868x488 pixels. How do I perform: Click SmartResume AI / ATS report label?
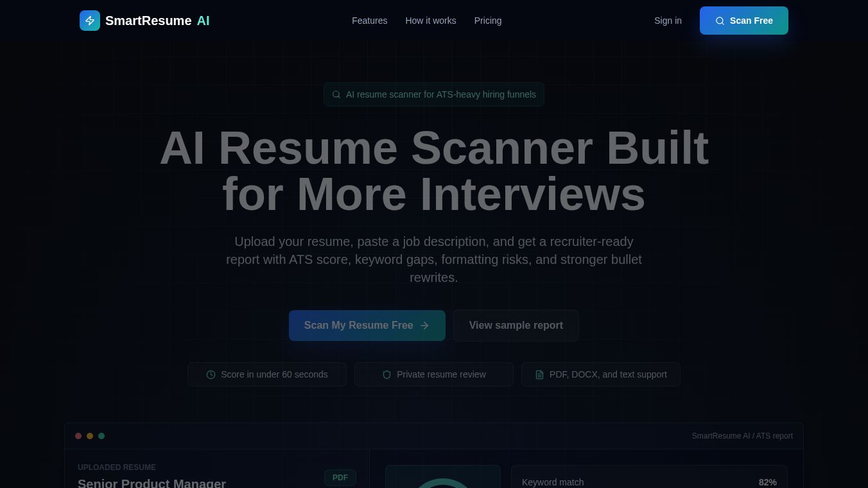click(742, 436)
